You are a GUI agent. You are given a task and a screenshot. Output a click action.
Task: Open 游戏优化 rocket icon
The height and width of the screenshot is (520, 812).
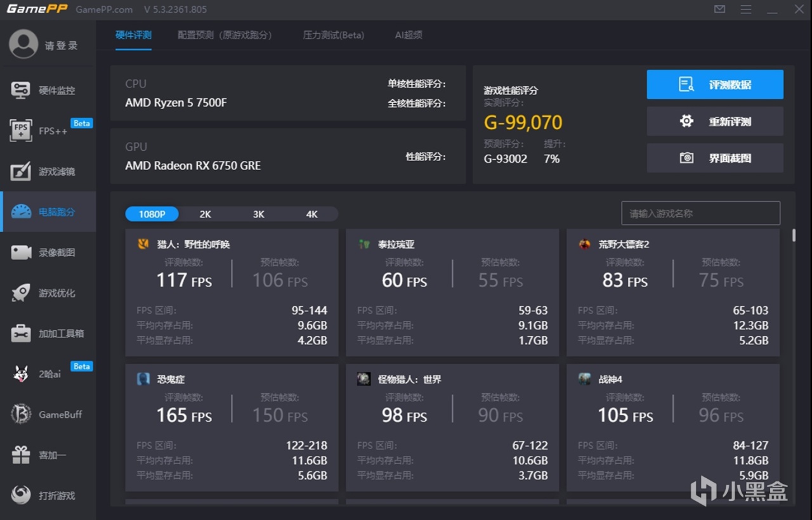point(21,293)
